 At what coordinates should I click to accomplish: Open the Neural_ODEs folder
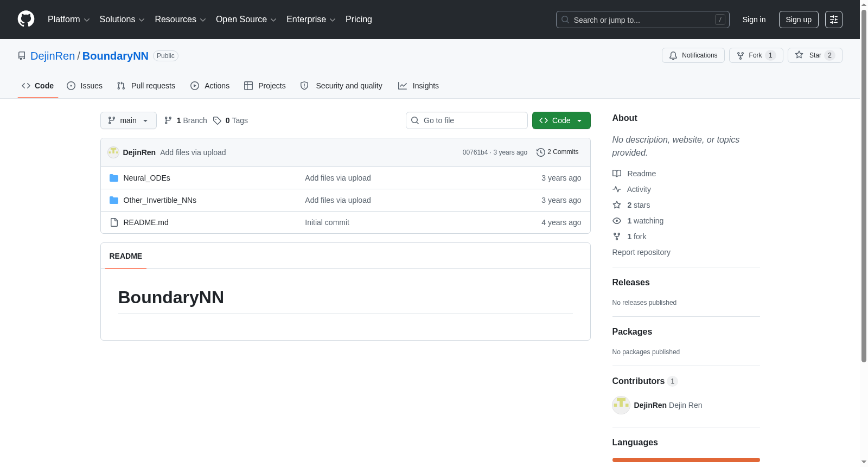(147, 178)
